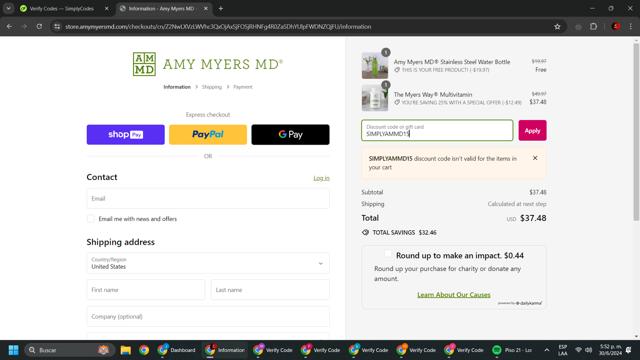Open the Country/Region dropdown
This screenshot has width=640, height=360.
(x=208, y=263)
